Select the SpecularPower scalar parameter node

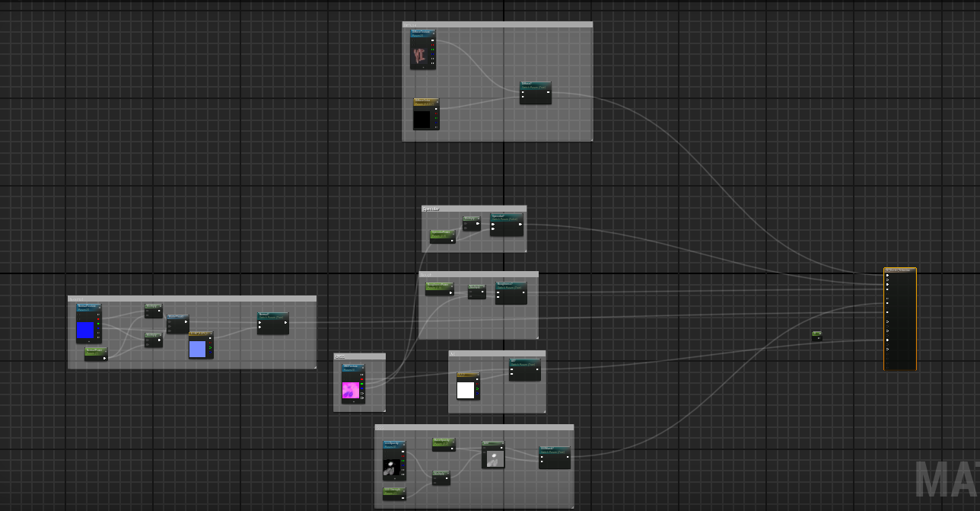click(443, 236)
